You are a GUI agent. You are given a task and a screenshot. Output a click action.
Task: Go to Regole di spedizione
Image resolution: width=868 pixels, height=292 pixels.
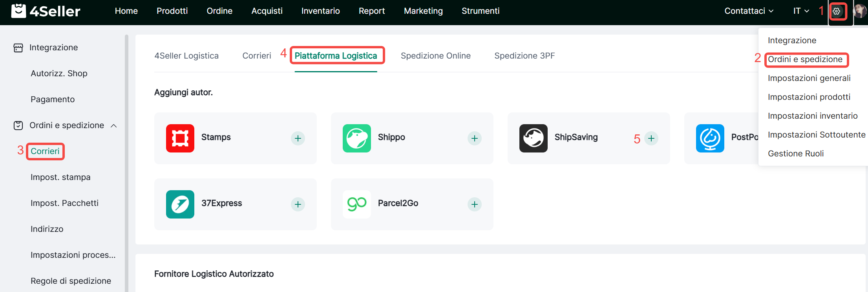click(x=71, y=281)
